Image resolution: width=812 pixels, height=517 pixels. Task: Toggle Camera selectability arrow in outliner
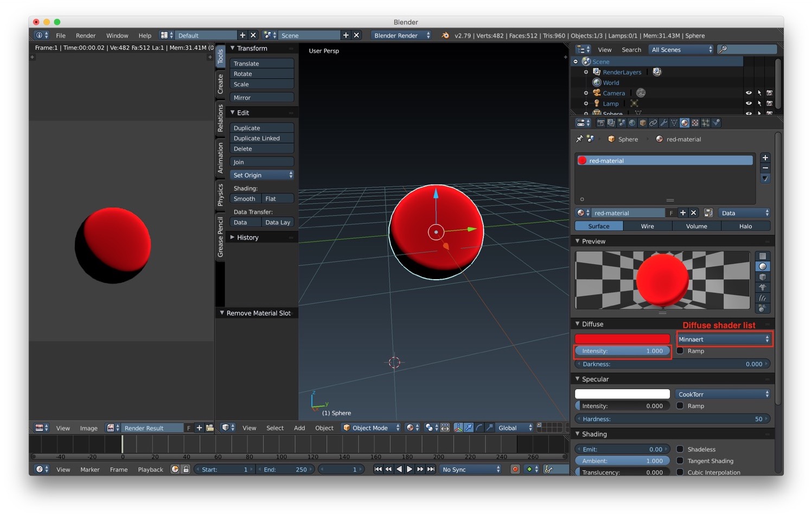[x=759, y=93]
